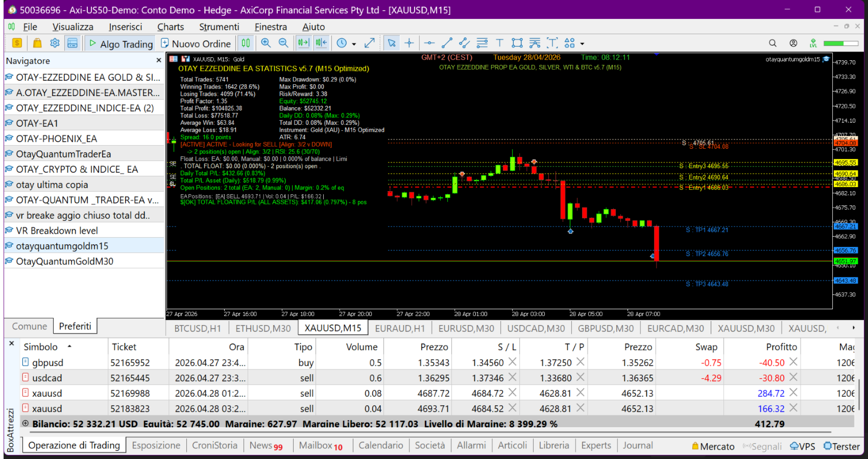Click the search magnifier icon
The height and width of the screenshot is (459, 868).
(x=773, y=43)
